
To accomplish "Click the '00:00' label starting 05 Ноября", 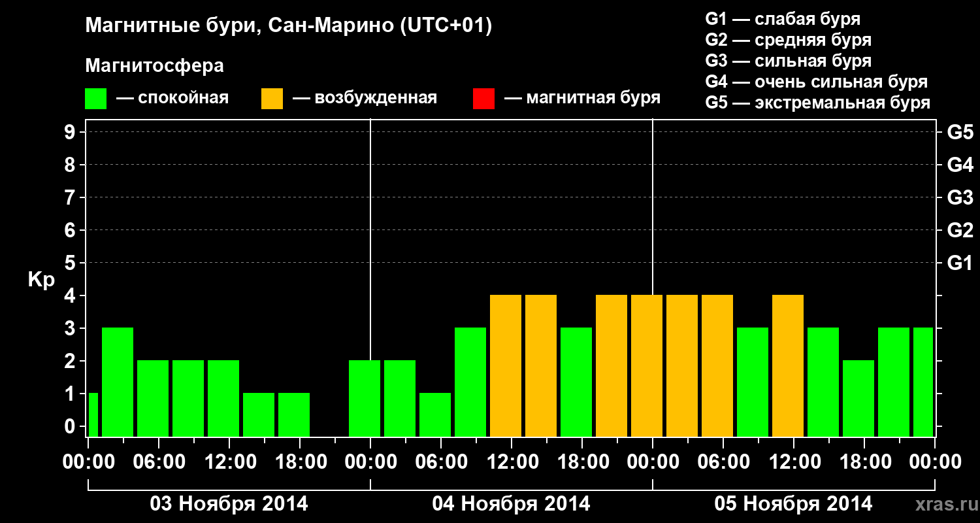I will coord(653,462).
